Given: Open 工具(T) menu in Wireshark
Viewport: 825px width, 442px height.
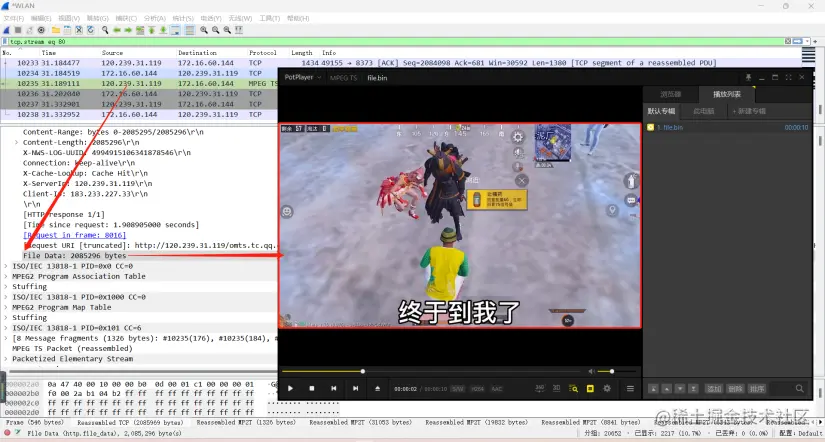Looking at the screenshot, I should [269, 18].
